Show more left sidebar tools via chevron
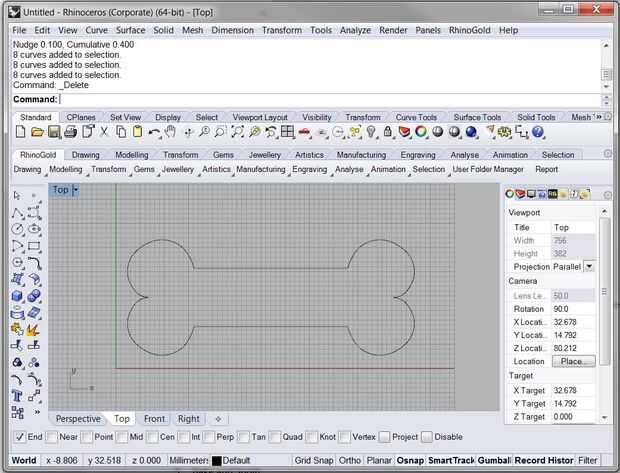Screen dimensions: 620x473 point(37,412)
